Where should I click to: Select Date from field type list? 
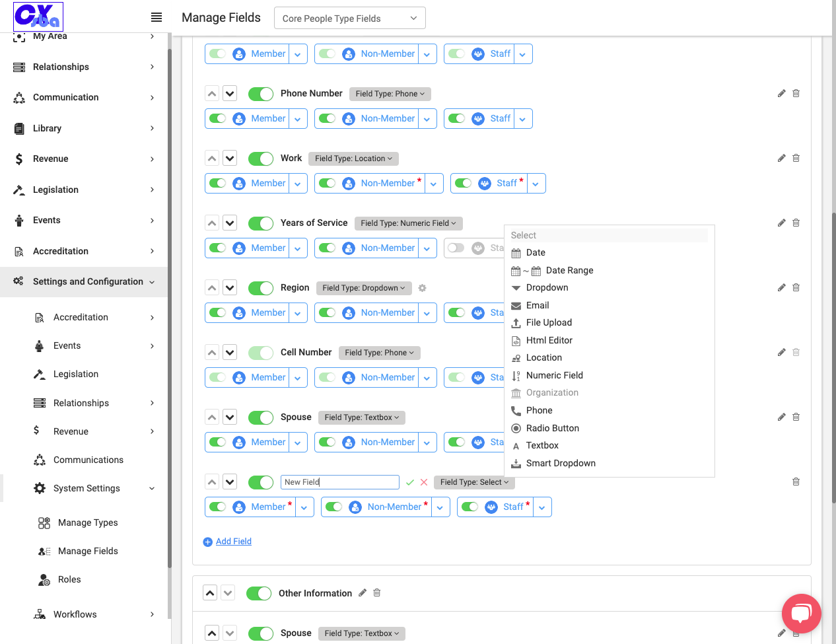click(536, 252)
